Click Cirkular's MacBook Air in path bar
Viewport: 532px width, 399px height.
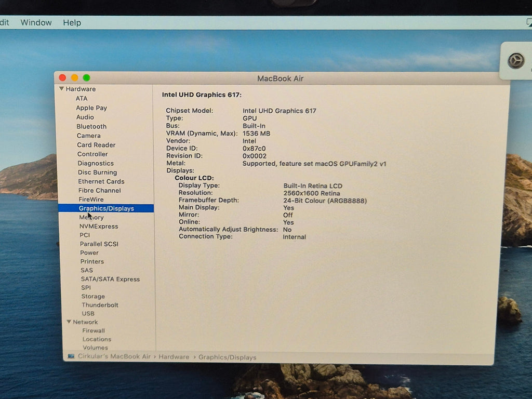pyautogui.click(x=114, y=356)
